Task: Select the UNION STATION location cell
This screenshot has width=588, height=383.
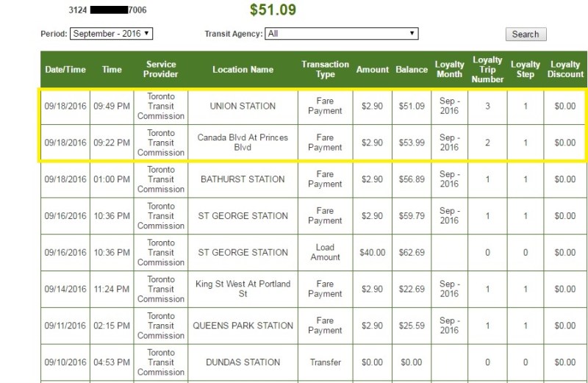Action: [x=243, y=106]
